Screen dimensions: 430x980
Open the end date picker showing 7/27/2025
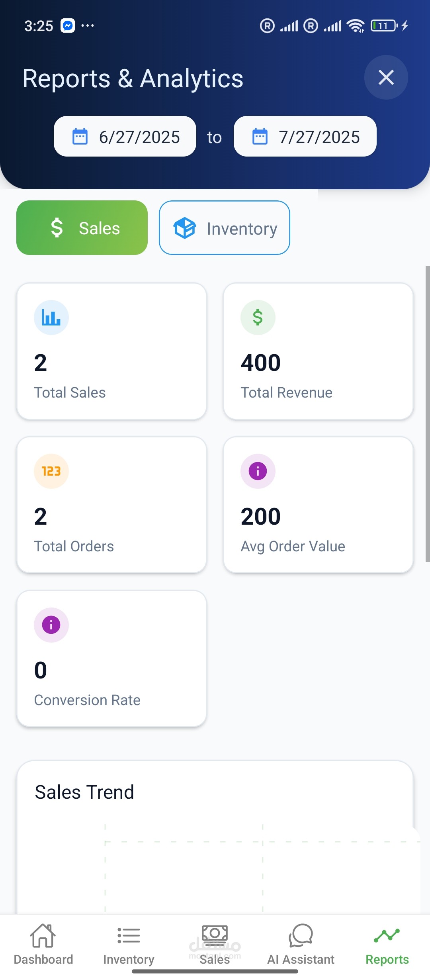(305, 137)
